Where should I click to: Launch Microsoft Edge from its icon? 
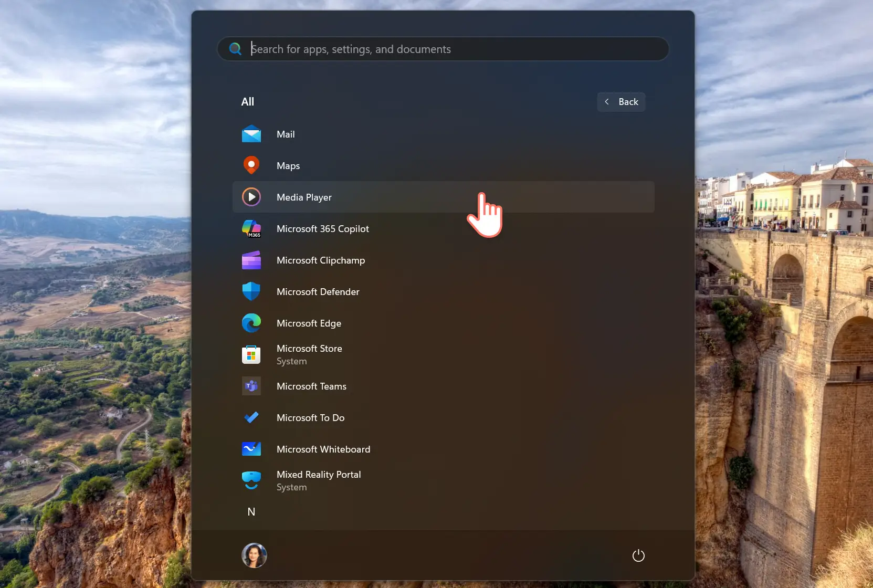[251, 323]
